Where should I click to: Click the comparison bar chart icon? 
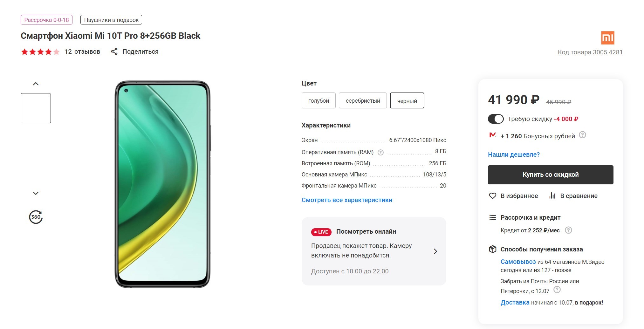[552, 196]
